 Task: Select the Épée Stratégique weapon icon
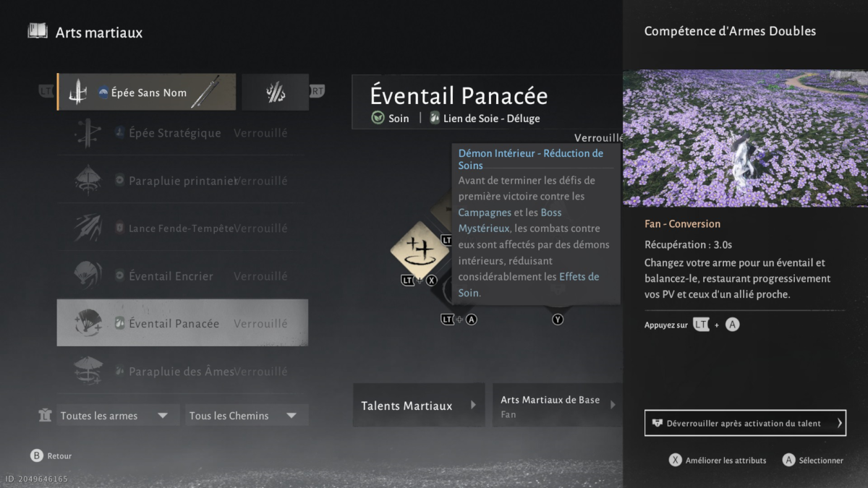[x=88, y=133]
